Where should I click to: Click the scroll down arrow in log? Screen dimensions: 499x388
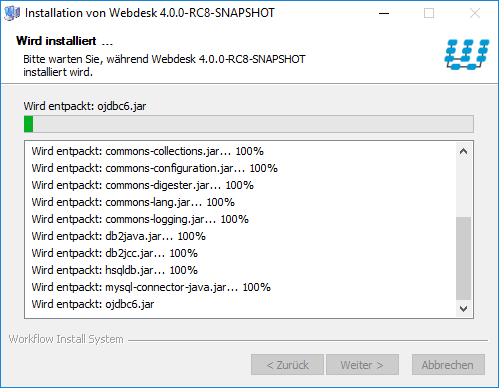tap(463, 309)
